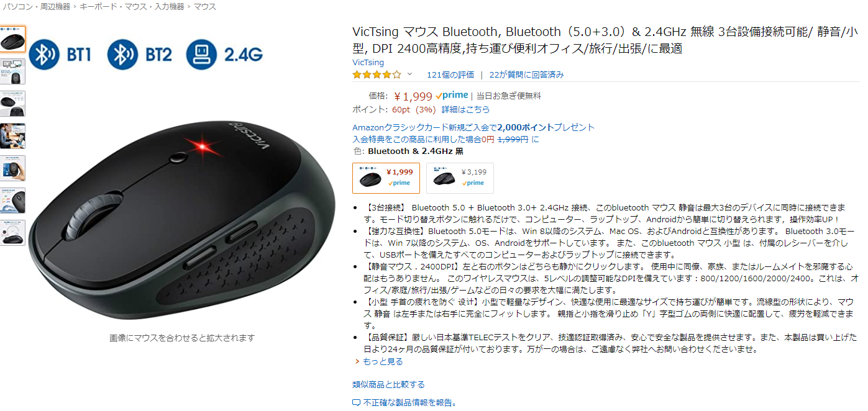Open the パソコン・周辺機器 breadcrumb category
The image size is (868, 411).
(35, 6)
